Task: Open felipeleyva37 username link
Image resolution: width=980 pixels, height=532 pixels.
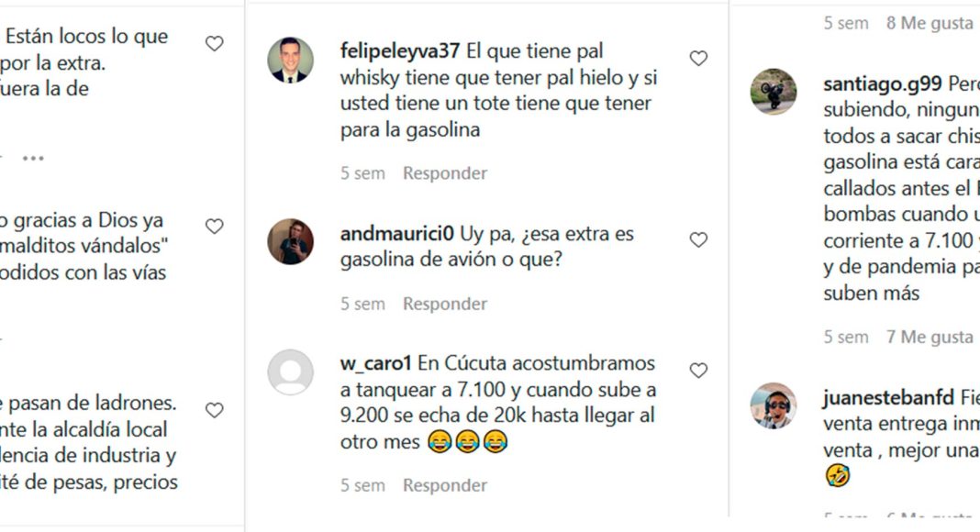Action: (400, 51)
